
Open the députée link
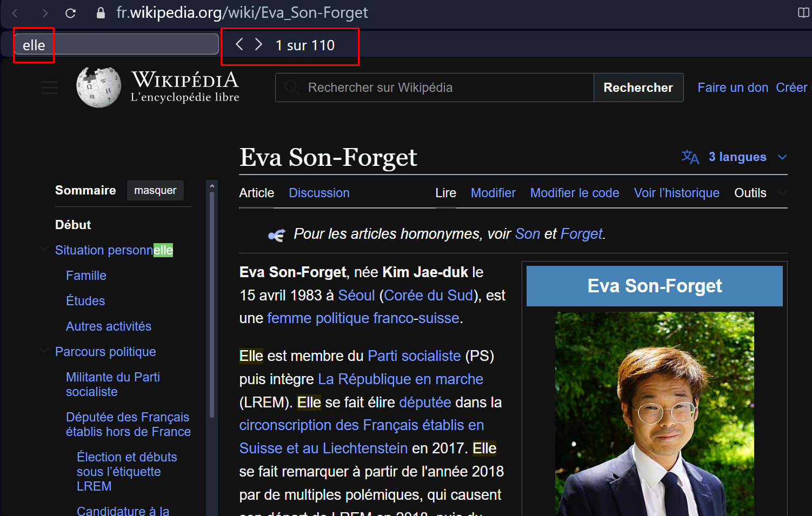click(425, 403)
